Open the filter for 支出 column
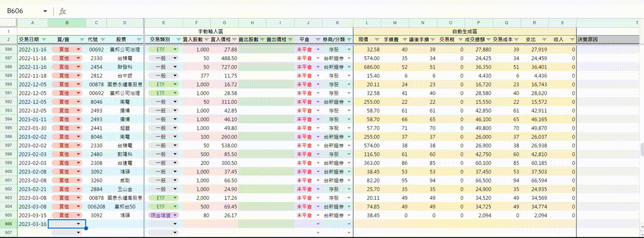Viewport: 644px width, 238px height. 544,39
